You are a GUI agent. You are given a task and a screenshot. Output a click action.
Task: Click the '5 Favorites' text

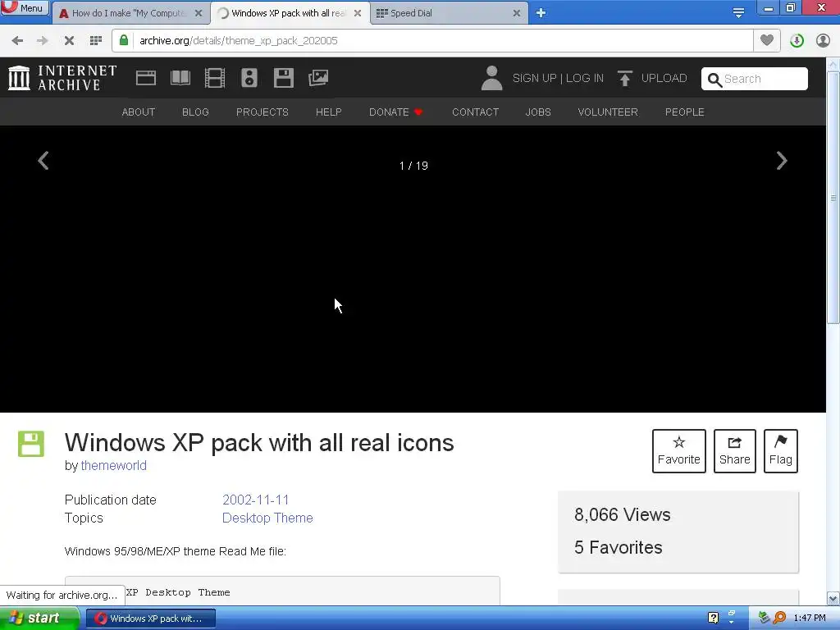(619, 547)
